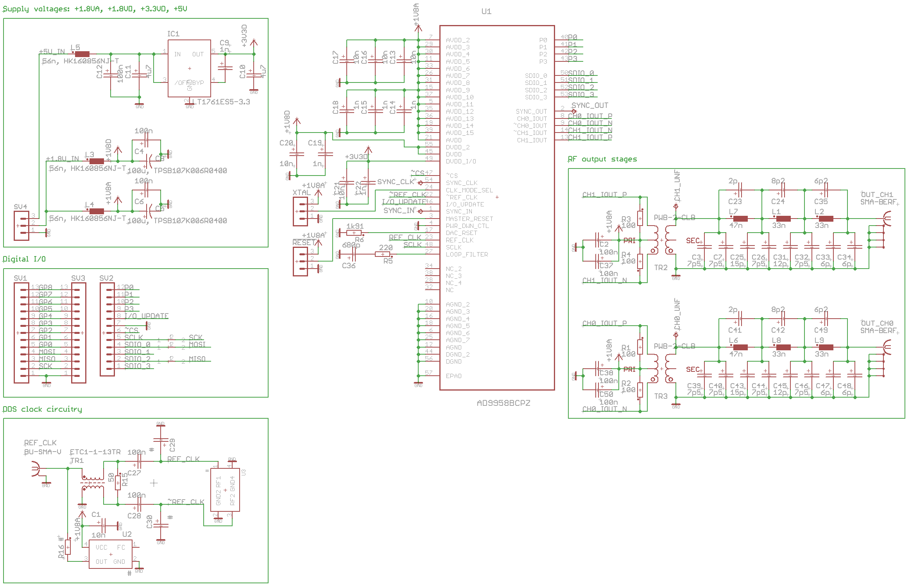910x588 pixels.
Task: Select the AD9958BCPZ part name label
Action: (x=503, y=403)
